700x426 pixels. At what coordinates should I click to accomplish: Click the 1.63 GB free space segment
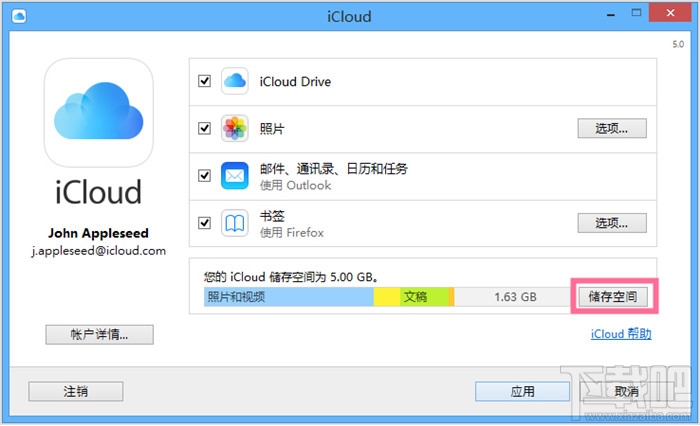(512, 297)
